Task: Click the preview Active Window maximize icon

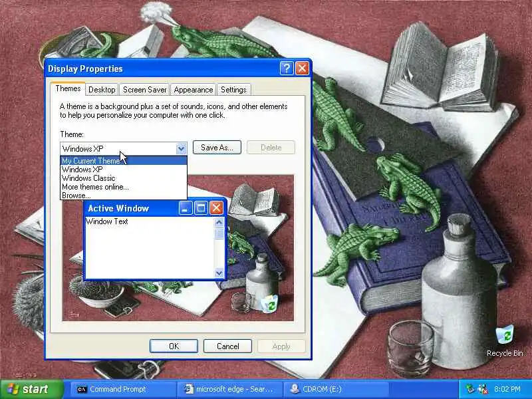Action: 201,208
